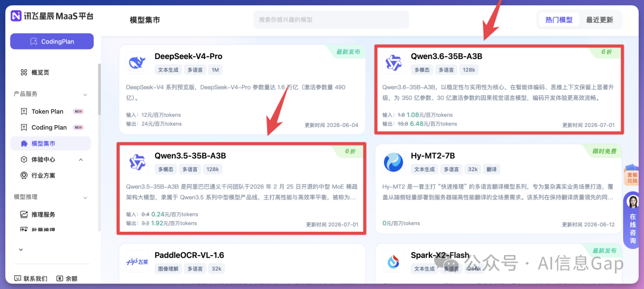This screenshot has height=289, width=644.
Task: Click the 余额 yen icon
Action: [x=60, y=279]
